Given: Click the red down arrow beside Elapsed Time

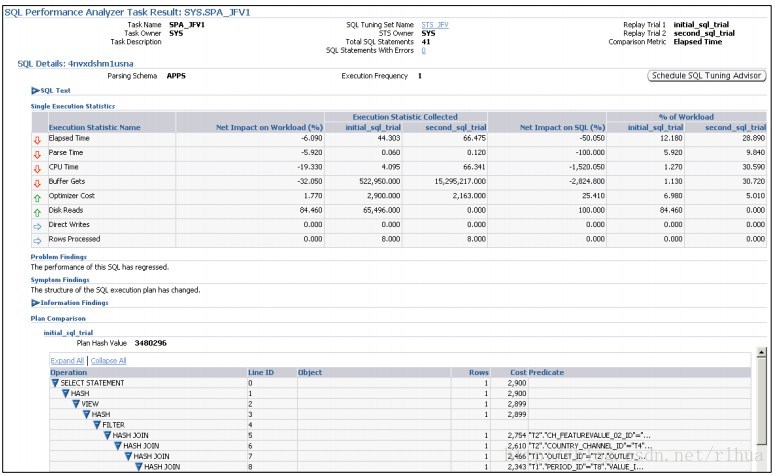Looking at the screenshot, I should tap(37, 140).
